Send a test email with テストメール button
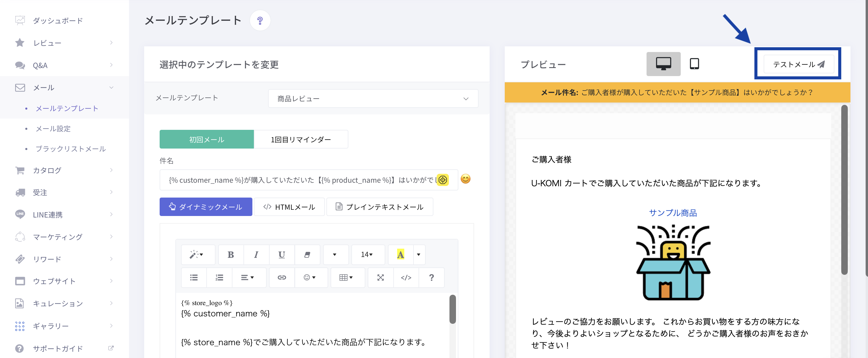Screen dimensions: 868x358 coord(798,64)
